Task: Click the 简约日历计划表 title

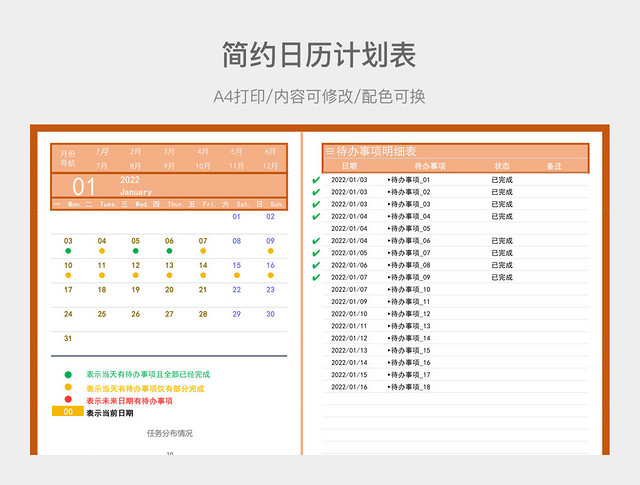Action: (x=319, y=55)
